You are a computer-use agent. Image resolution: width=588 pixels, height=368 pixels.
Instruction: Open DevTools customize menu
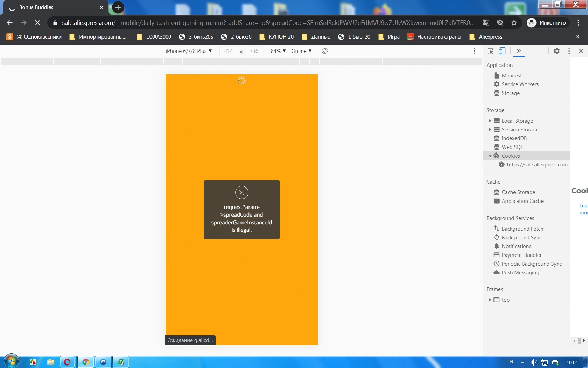pyautogui.click(x=569, y=51)
